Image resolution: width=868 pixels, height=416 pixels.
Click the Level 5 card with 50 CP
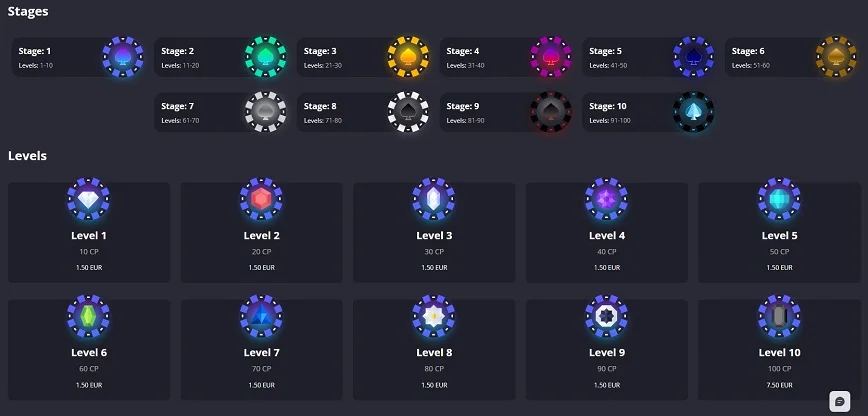click(x=779, y=233)
